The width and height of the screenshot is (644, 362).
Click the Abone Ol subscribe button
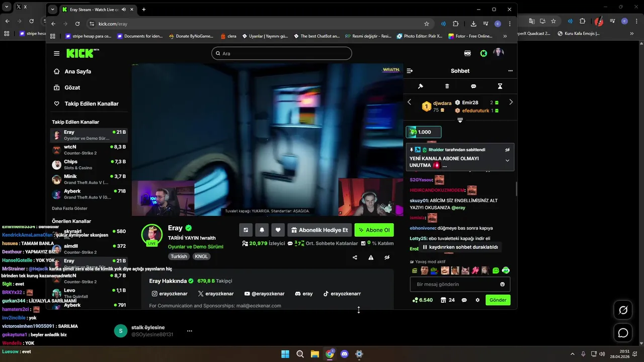point(374,230)
